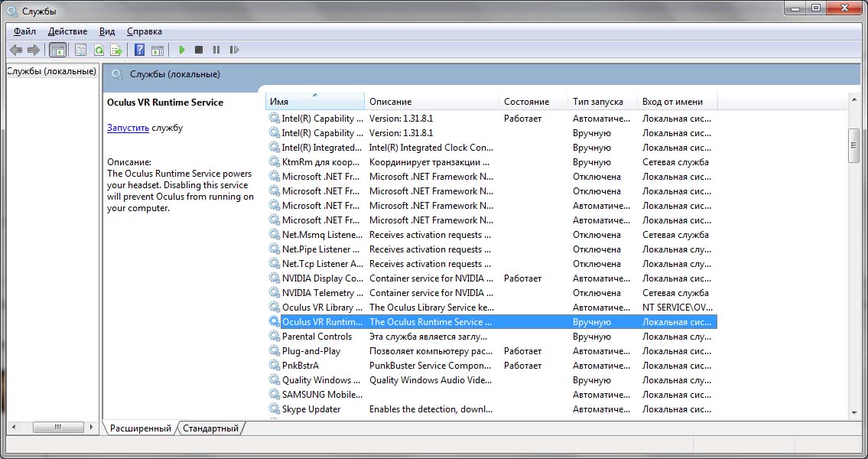Screen dimensions: 868x459
Task: Sort services by the Имя column header
Action: click(x=314, y=101)
